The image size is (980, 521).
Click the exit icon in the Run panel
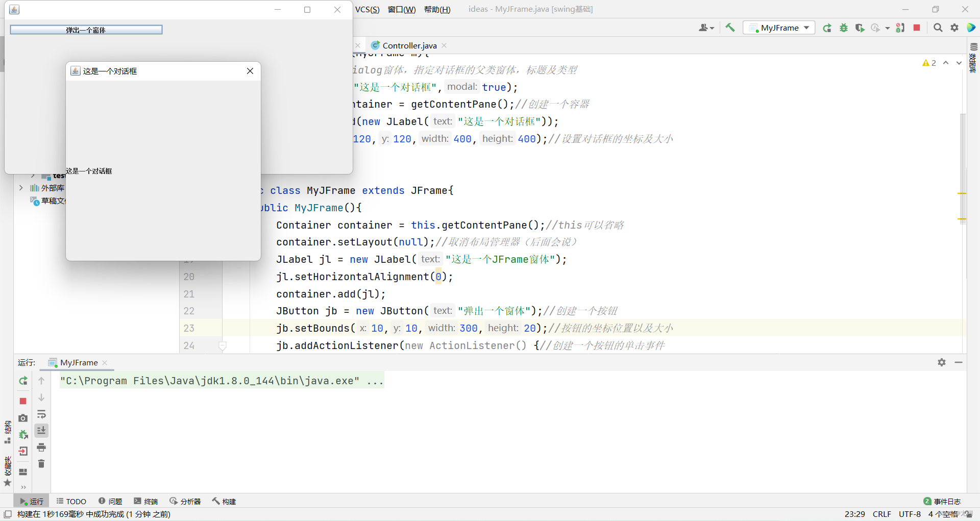[x=23, y=451]
